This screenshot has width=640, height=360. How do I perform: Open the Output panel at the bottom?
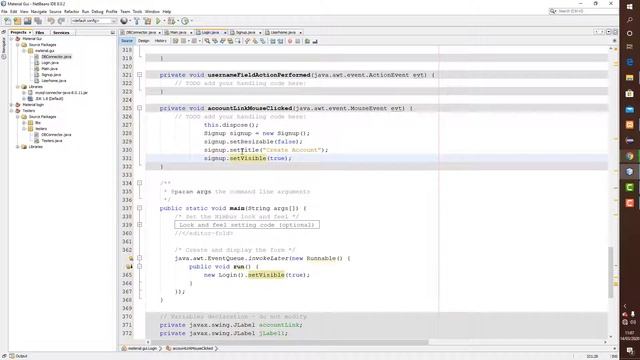[x=18, y=356]
